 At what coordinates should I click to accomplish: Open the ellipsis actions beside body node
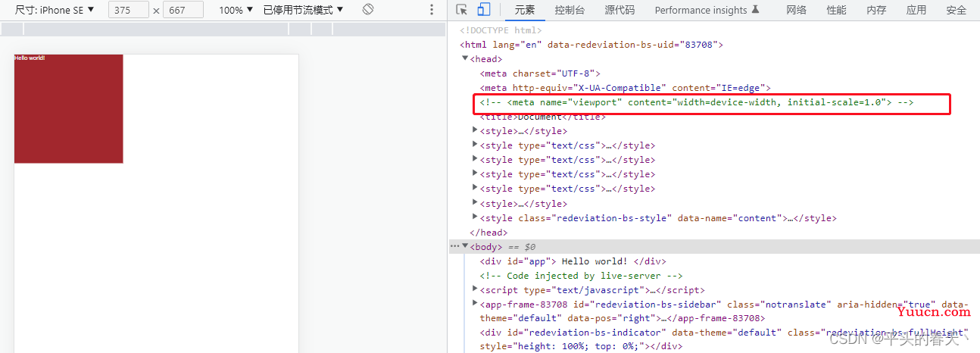454,246
